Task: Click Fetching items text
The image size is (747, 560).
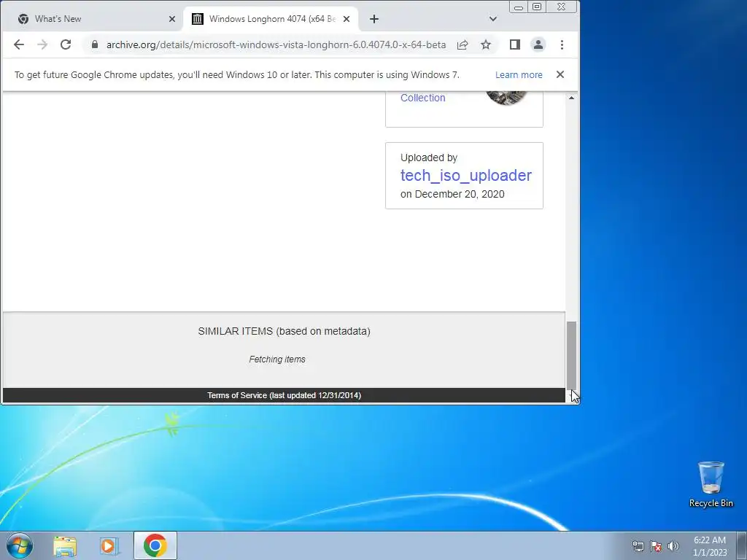Action: coord(277,359)
